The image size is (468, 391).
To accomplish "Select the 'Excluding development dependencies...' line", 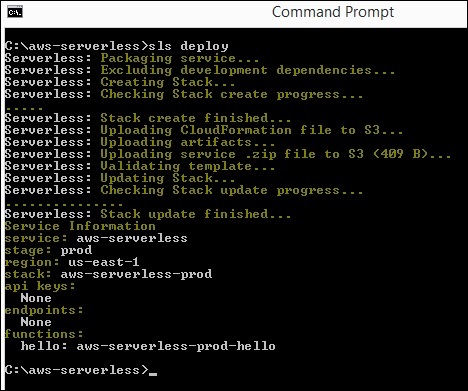I will (200, 70).
